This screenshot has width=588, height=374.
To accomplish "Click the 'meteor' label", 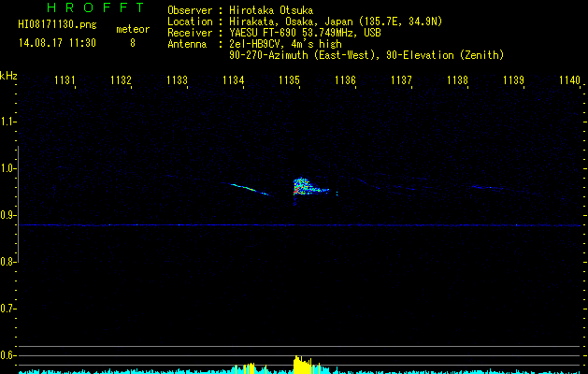I will pos(133,29).
